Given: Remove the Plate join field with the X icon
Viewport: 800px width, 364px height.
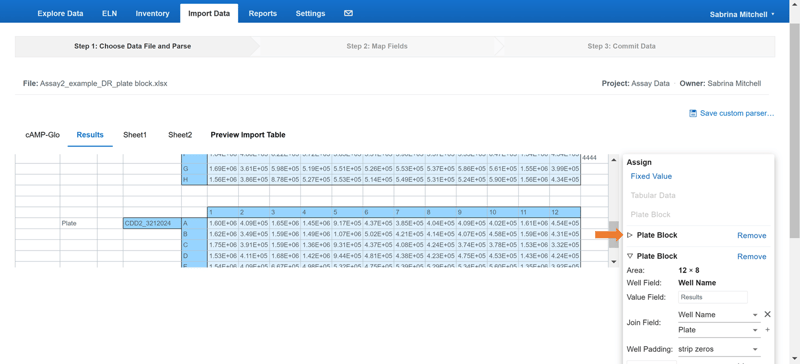Looking at the screenshot, I should [767, 314].
